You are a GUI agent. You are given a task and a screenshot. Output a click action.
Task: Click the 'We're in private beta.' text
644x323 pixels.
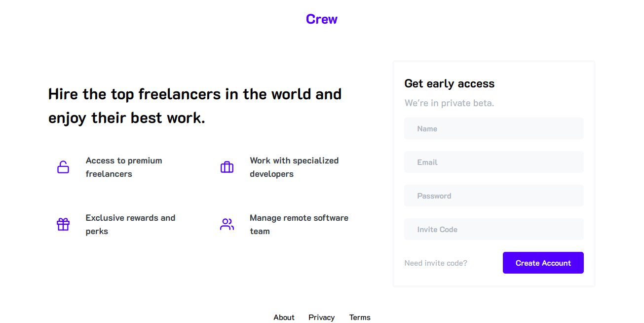pyautogui.click(x=449, y=103)
